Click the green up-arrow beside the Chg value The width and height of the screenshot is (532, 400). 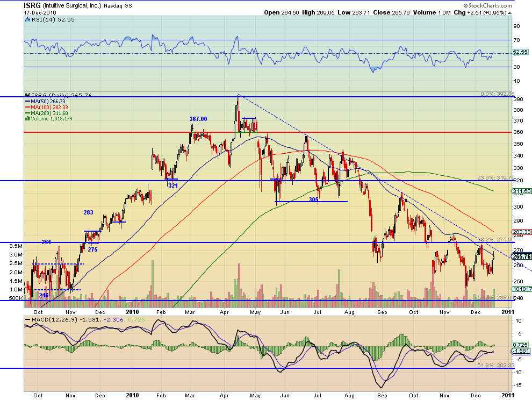[x=510, y=13]
